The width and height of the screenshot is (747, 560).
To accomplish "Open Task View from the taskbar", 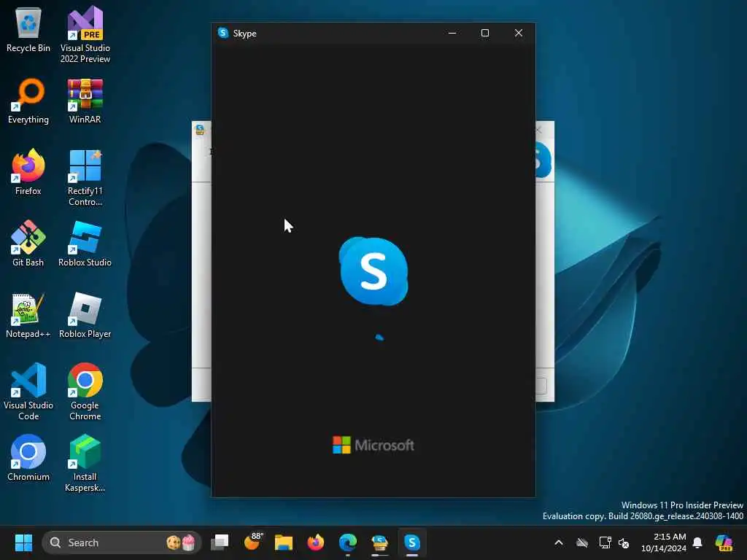I will click(220, 542).
